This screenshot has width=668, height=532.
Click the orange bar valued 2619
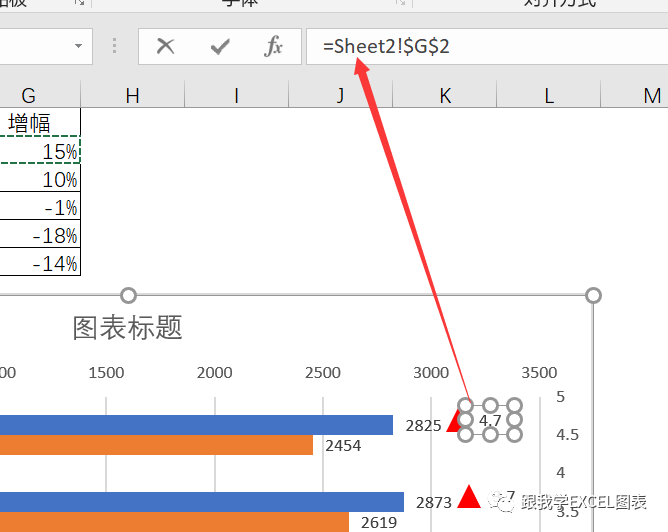pos(174,522)
